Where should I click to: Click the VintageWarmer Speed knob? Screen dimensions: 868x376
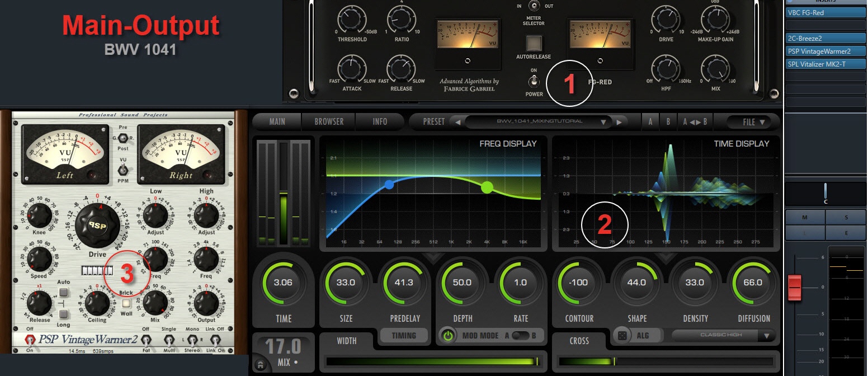39,258
